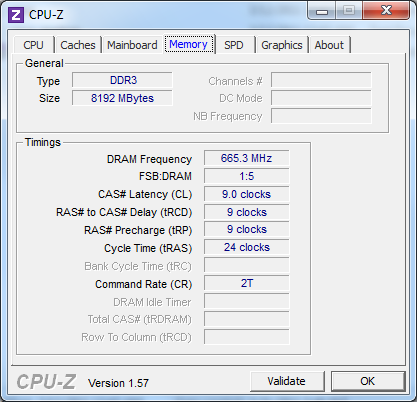417x402 pixels.
Task: Click the Validate button
Action: 287,381
